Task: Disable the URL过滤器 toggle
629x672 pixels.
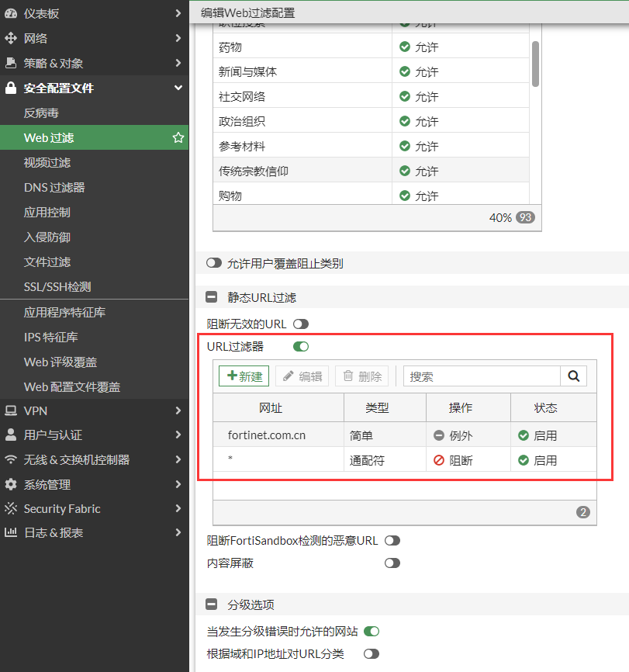Action: click(300, 347)
